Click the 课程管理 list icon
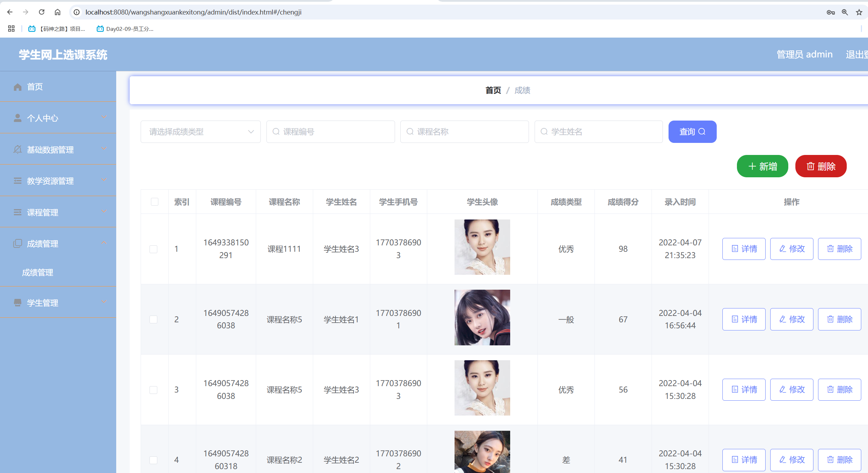The width and height of the screenshot is (868, 473). [x=18, y=212]
